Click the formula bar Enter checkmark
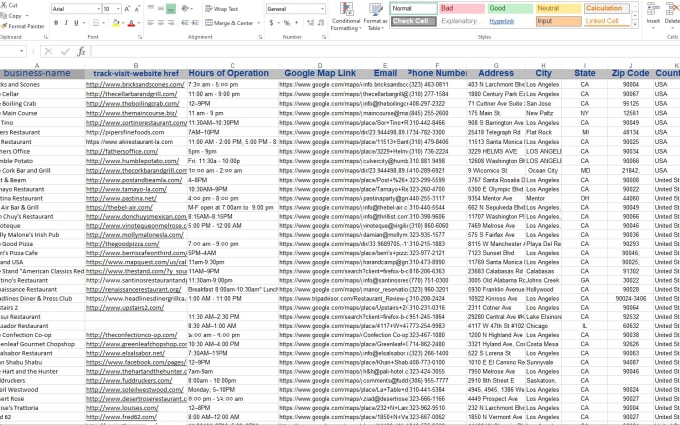Viewport: 680px width, 425px height. tap(65, 52)
